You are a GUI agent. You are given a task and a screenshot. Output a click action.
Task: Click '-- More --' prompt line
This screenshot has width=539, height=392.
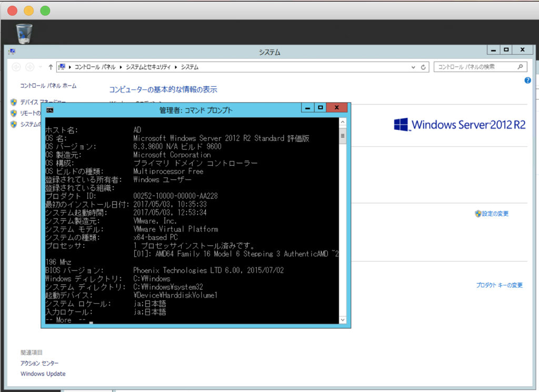[x=65, y=320]
